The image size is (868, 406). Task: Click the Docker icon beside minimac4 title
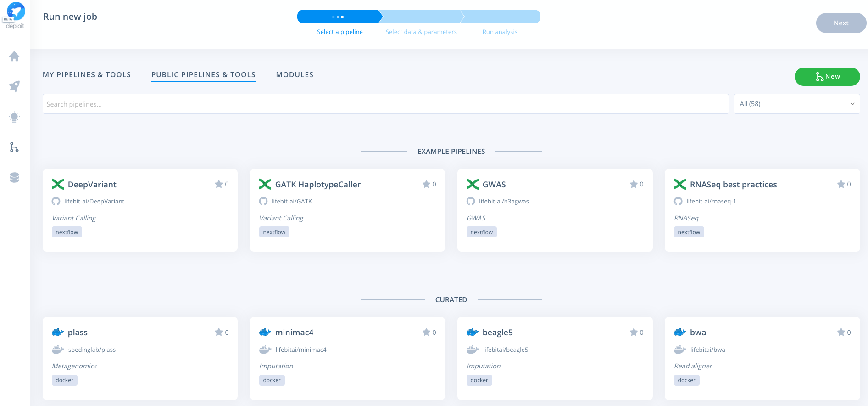[x=265, y=332]
